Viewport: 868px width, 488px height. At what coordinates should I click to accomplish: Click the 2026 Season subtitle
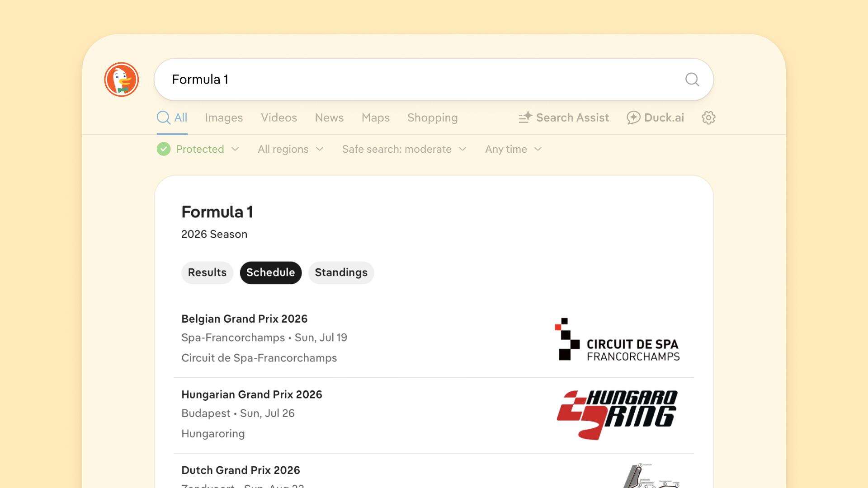point(214,234)
